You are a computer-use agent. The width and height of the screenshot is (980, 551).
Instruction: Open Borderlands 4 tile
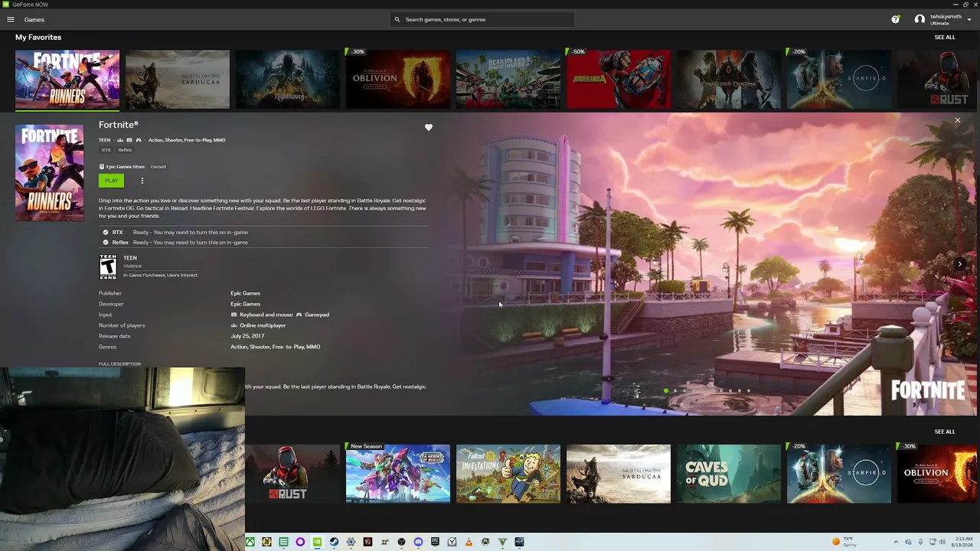tap(619, 80)
